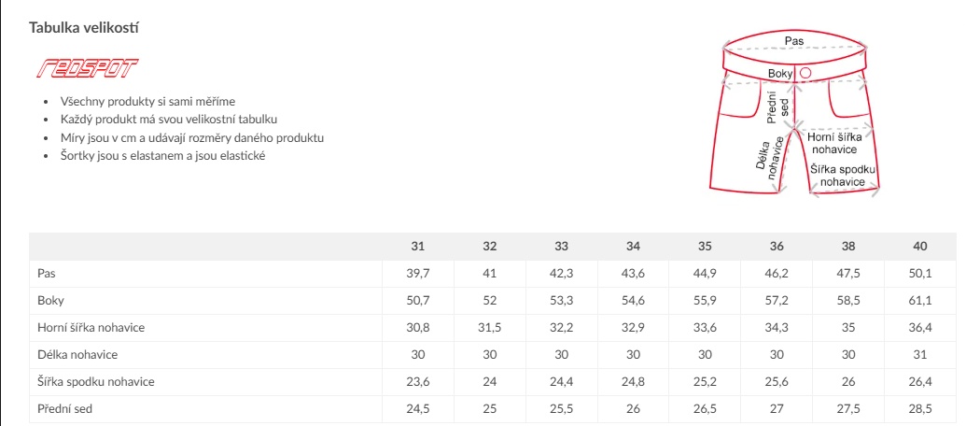Click the Délka nohavice row label

(x=77, y=355)
